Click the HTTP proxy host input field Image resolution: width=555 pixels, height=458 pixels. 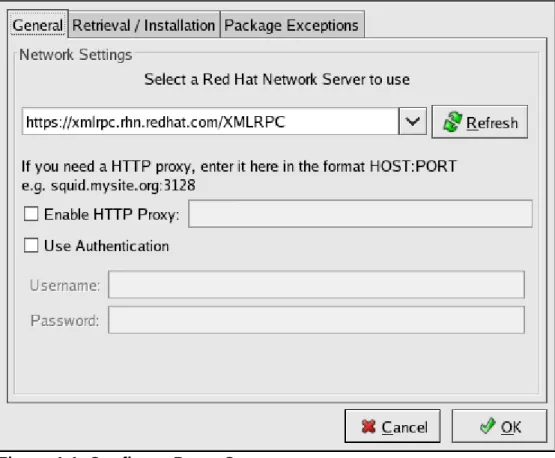coord(360,214)
